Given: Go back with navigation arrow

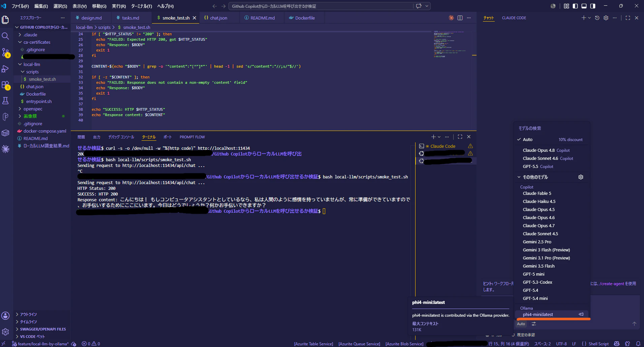Looking at the screenshot, I should (215, 6).
